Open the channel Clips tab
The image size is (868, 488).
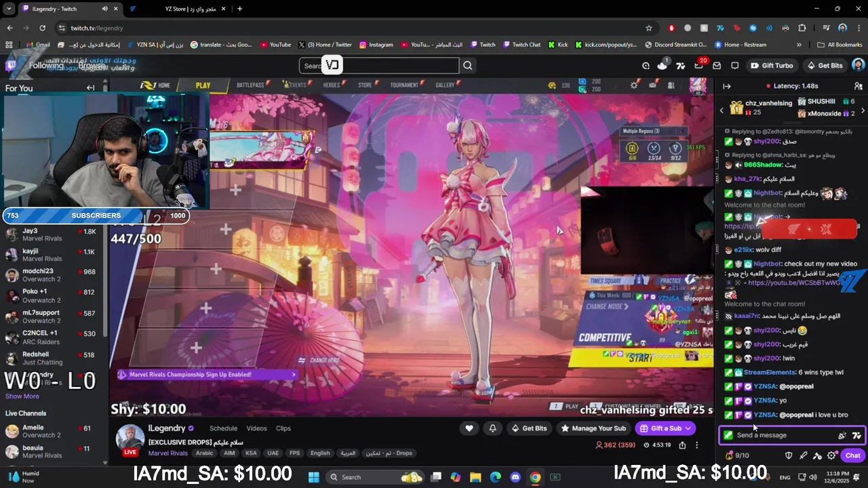283,428
